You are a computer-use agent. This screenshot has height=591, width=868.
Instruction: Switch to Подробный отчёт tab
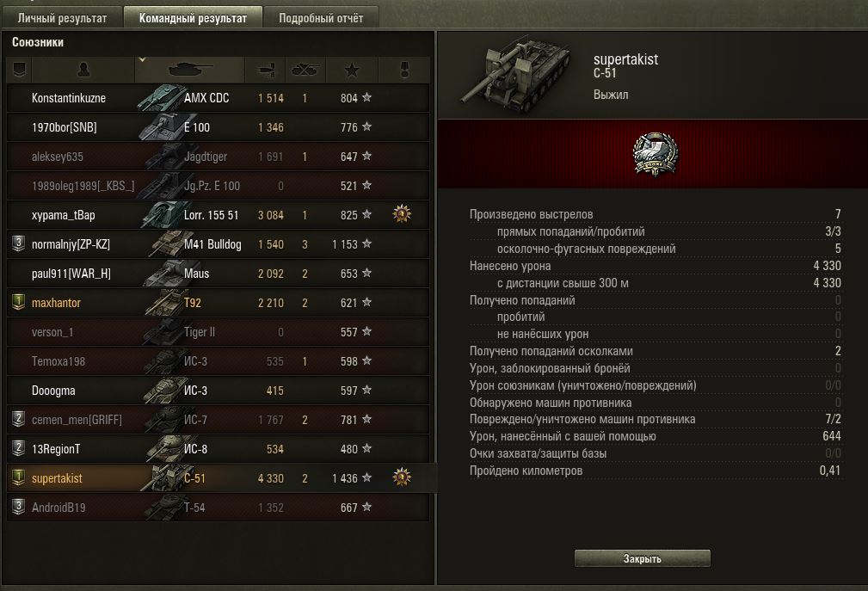(x=321, y=18)
